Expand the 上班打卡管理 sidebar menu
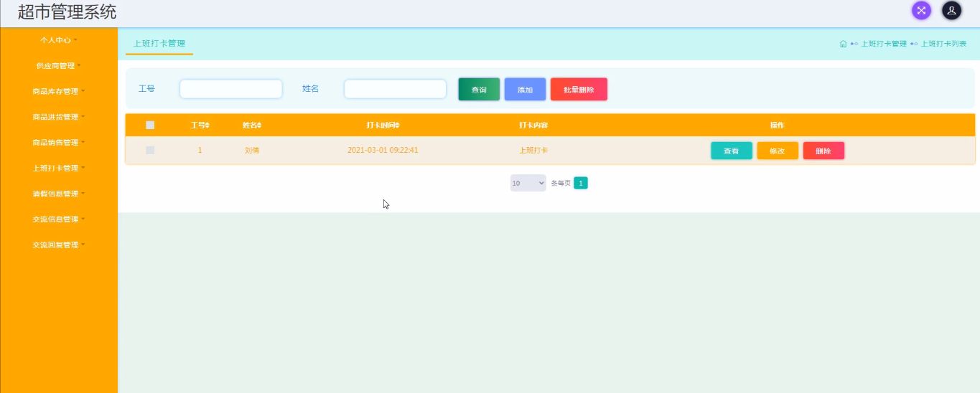 (x=59, y=169)
